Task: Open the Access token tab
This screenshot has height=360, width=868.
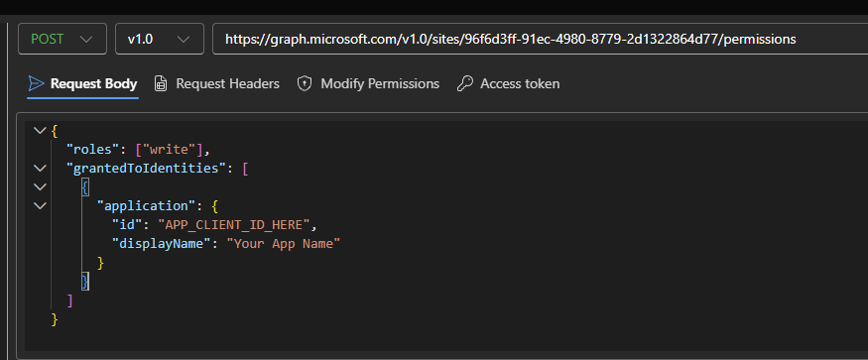Action: tap(509, 83)
